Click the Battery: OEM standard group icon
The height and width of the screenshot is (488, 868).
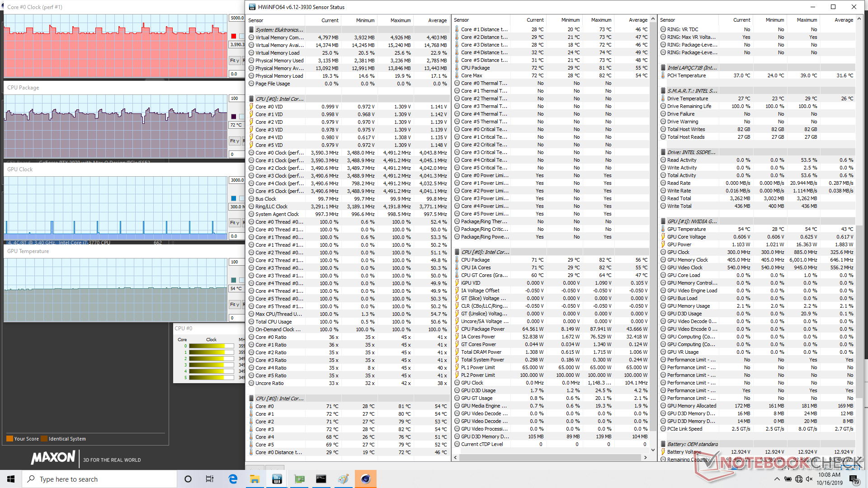tap(663, 444)
